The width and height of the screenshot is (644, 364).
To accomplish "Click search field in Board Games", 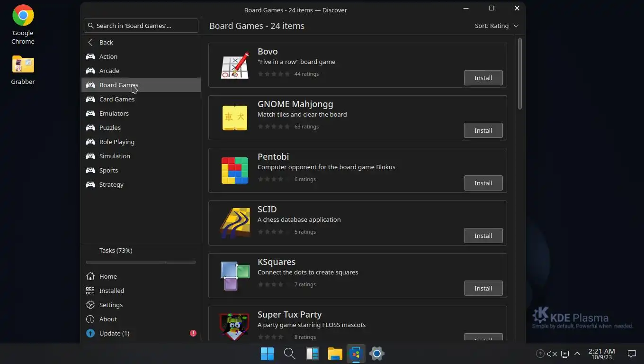I will point(141,26).
